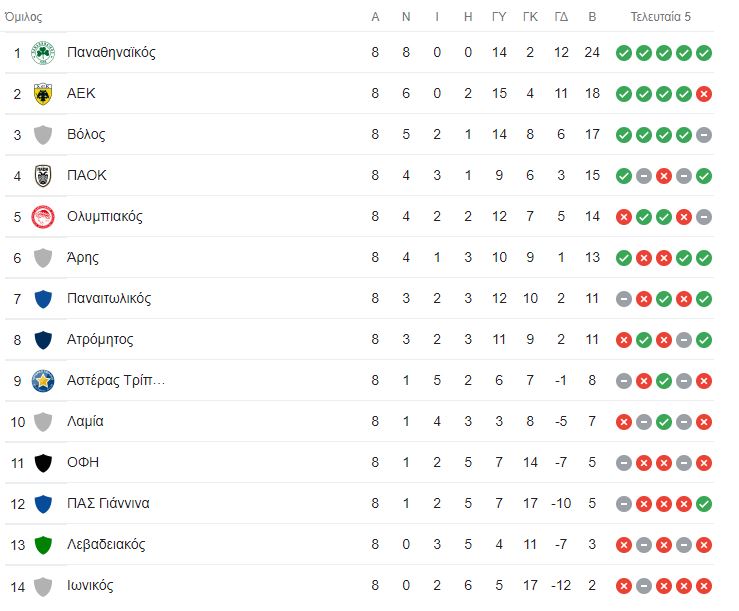This screenshot has width=739, height=611.
Task: Click the Παναιτωλικός blue shield icon
Action: (43, 298)
